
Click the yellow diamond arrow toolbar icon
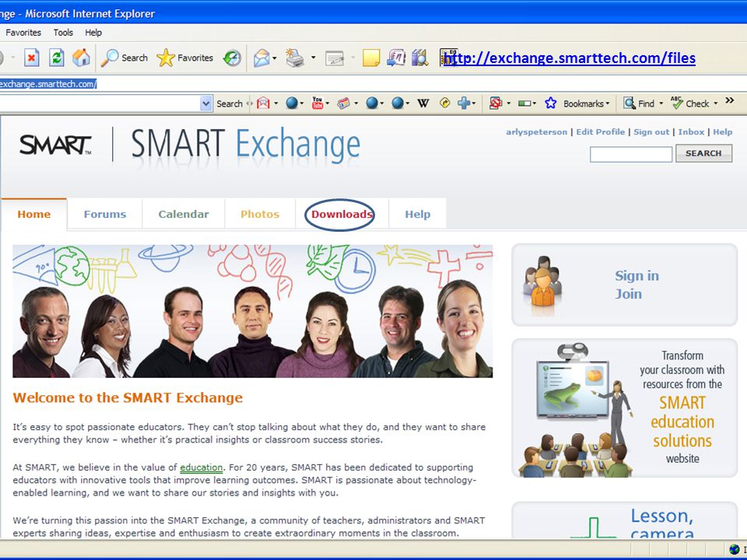coord(444,103)
